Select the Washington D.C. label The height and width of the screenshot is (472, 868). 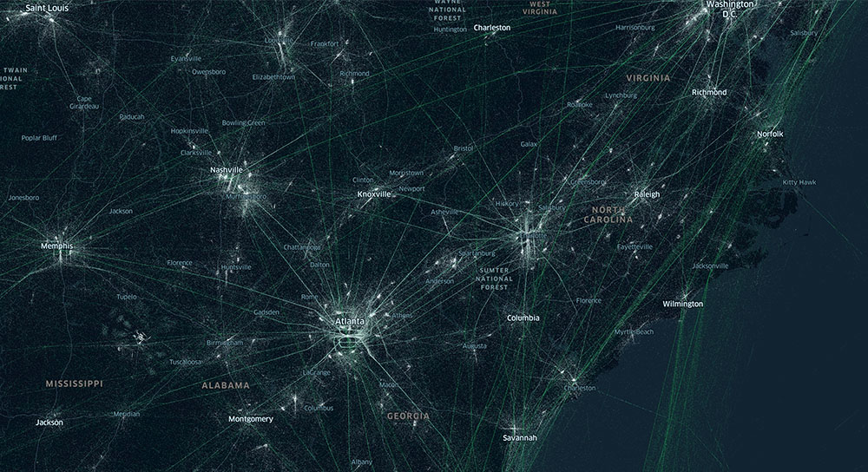tap(730, 10)
